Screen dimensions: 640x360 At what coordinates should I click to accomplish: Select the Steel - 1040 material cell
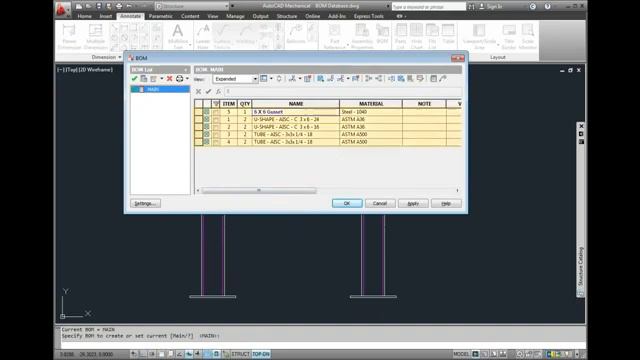click(371, 111)
